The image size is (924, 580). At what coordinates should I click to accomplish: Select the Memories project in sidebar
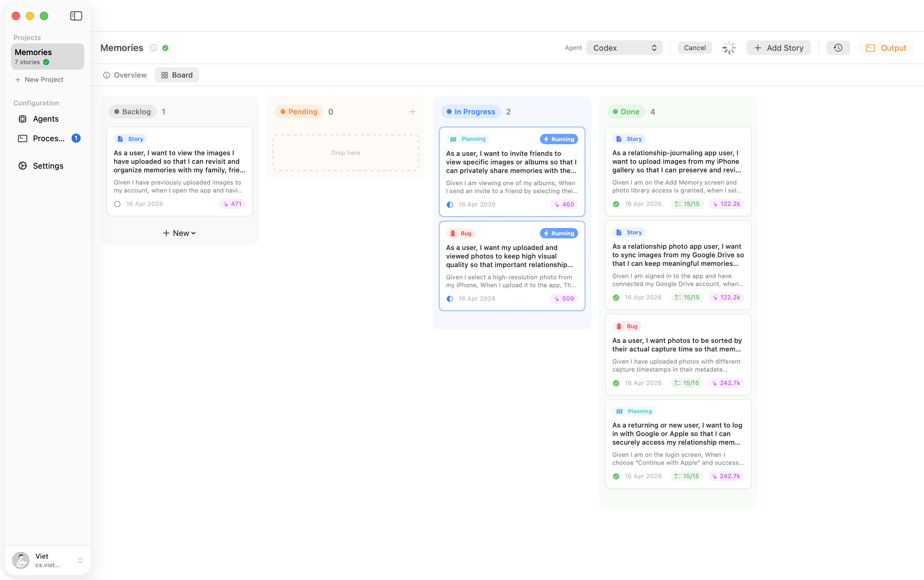(x=48, y=57)
